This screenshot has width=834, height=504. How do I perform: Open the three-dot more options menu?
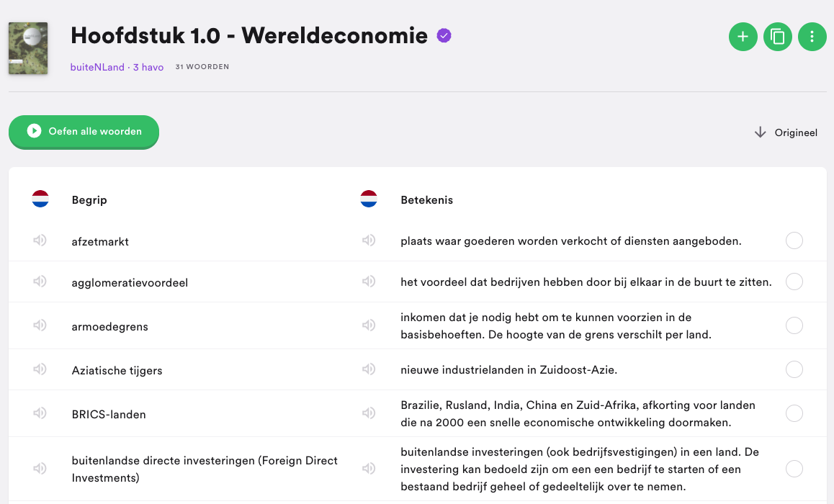pos(812,37)
